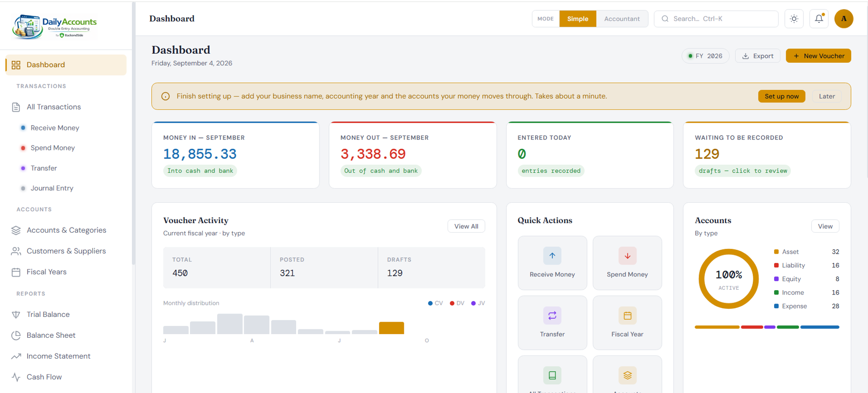This screenshot has height=393, width=868.
Task: Open Fiscal Years in sidebar
Action: pyautogui.click(x=66, y=272)
